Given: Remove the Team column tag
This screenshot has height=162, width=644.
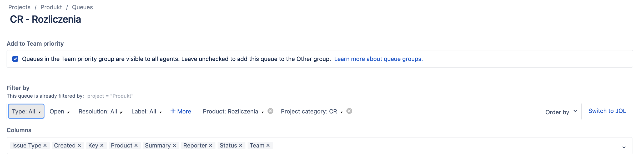Looking at the screenshot, I should pos(268,145).
